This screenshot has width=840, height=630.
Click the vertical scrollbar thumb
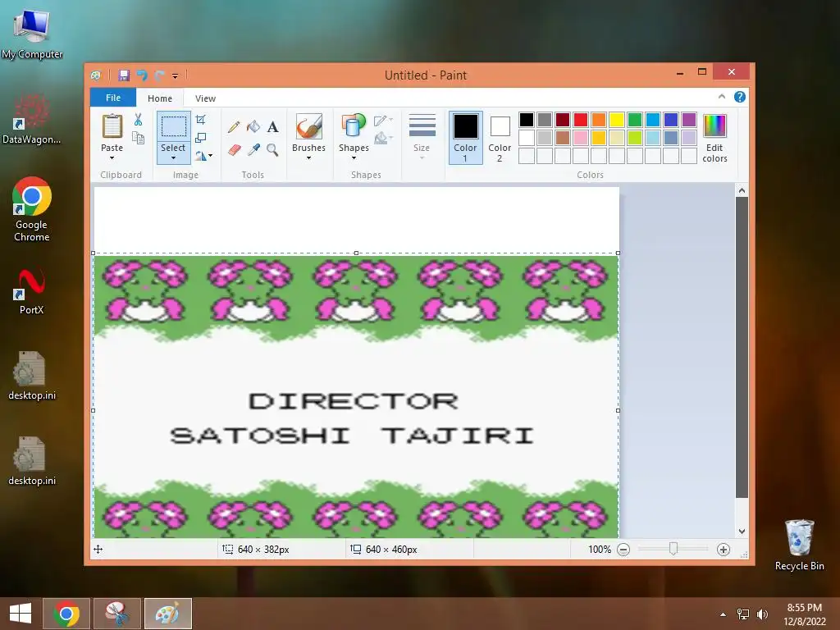pos(742,347)
